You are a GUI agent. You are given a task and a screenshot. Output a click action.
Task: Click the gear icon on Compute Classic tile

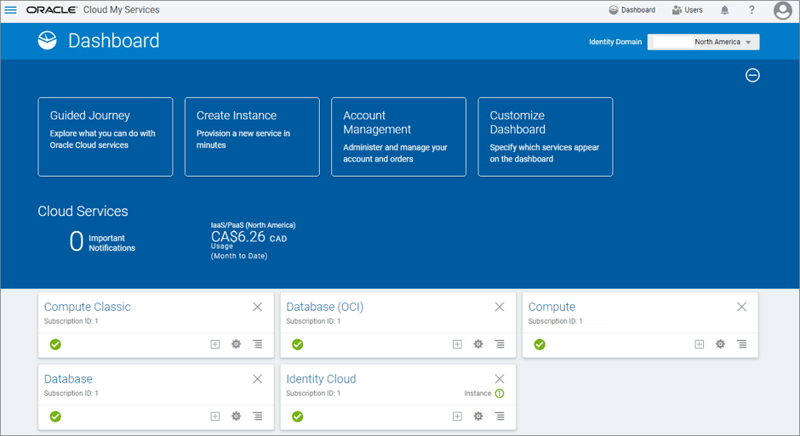tap(236, 344)
